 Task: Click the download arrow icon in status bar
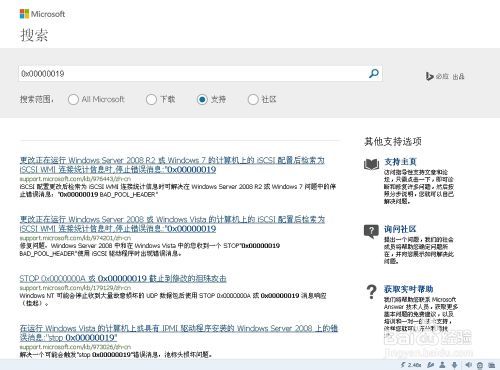pyautogui.click(x=454, y=365)
